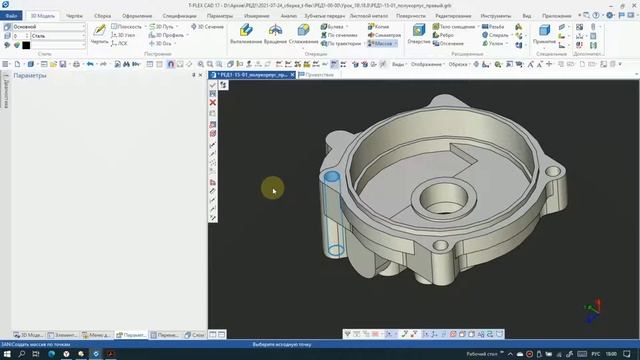The width and height of the screenshot is (640, 360).
Task: Choose the По сечениям loft tool
Action: click(x=339, y=35)
